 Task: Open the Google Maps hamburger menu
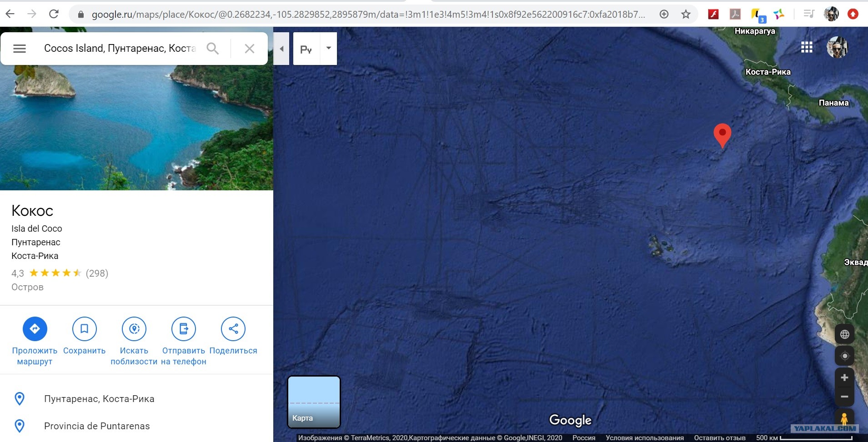point(20,49)
